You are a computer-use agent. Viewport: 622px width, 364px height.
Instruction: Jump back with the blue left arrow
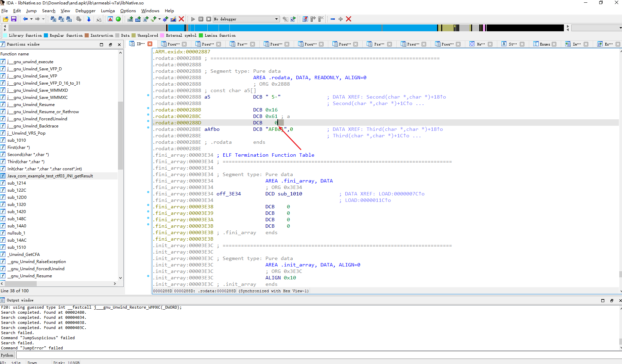tap(25, 19)
